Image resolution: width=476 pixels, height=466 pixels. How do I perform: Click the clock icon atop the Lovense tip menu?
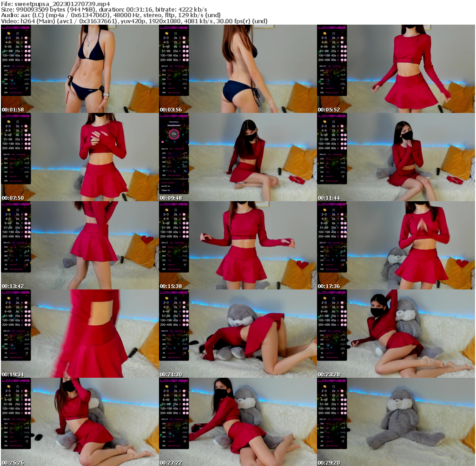tap(17, 34)
